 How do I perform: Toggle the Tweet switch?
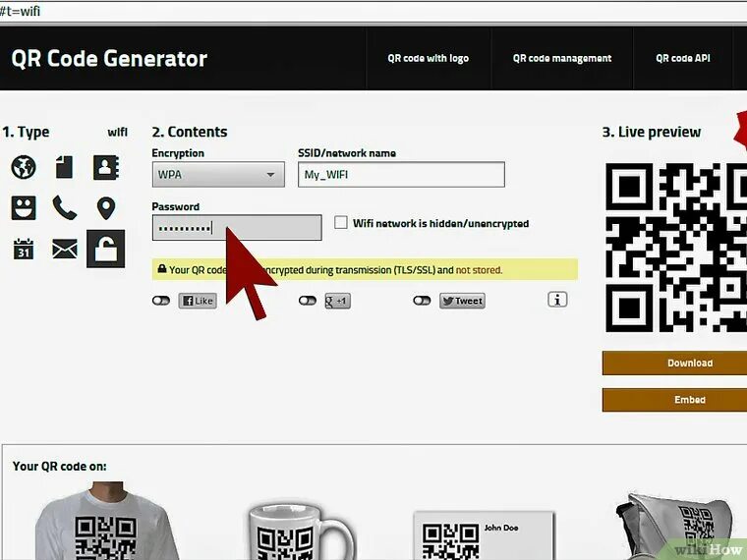point(422,301)
